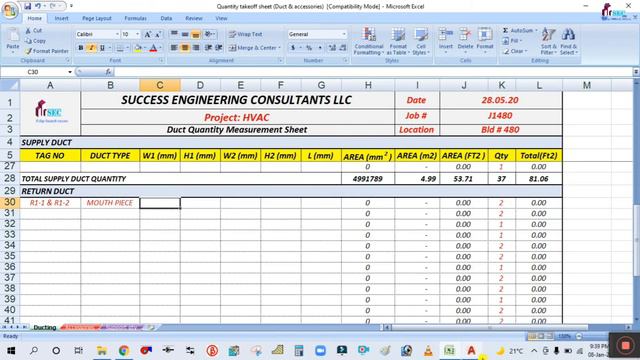Screen dimensions: 640x360
Task: Open the Find & Select menu
Action: coord(569,41)
